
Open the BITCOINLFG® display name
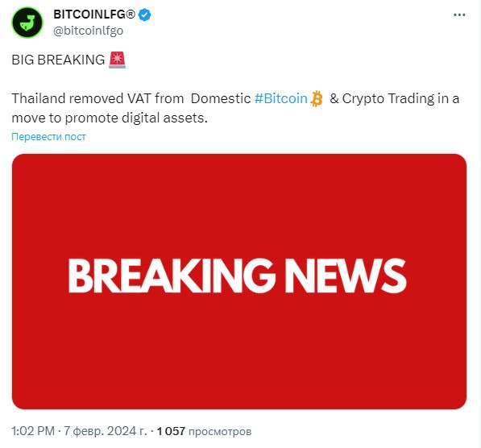tap(94, 15)
